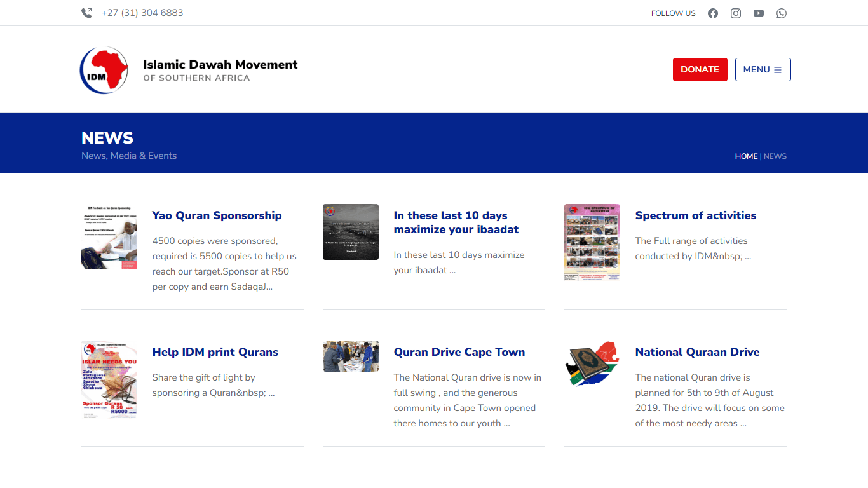
Task: Open the Help IDM print Qurans article
Action: pyautogui.click(x=215, y=352)
